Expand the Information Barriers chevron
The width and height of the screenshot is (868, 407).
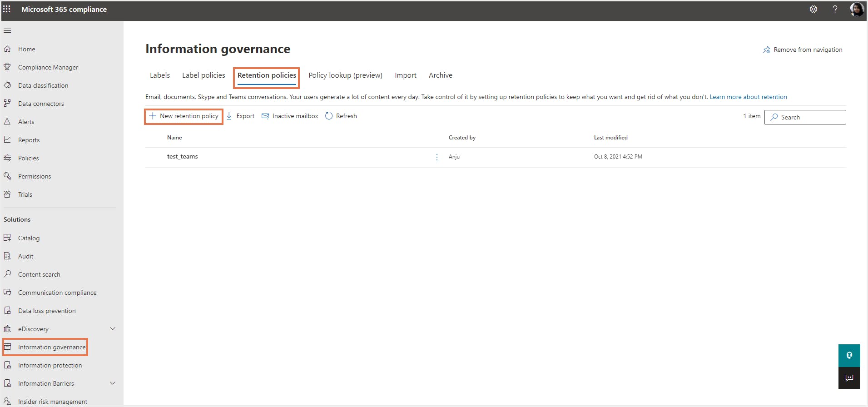click(113, 383)
